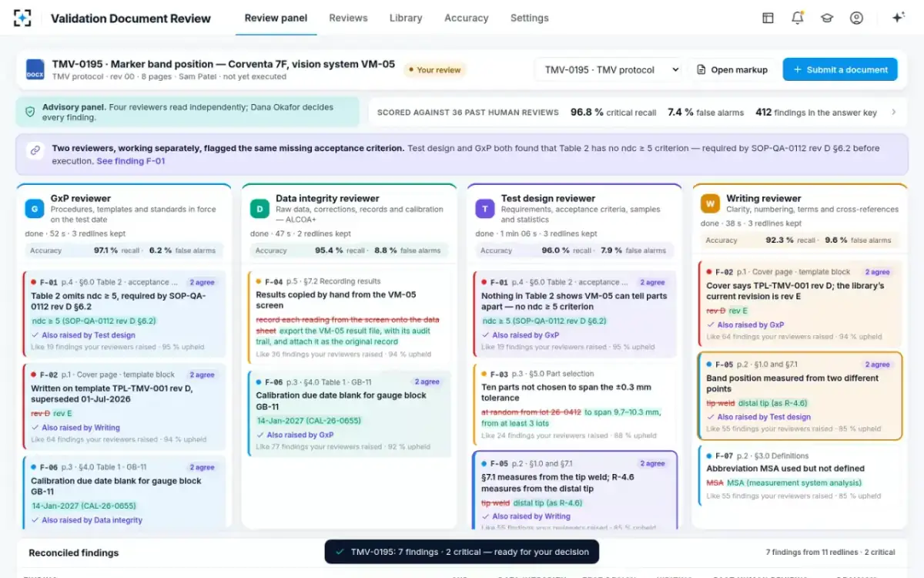Click '412 findings in the answer key'
Viewport: 924px width, 578px height.
pyautogui.click(x=816, y=113)
